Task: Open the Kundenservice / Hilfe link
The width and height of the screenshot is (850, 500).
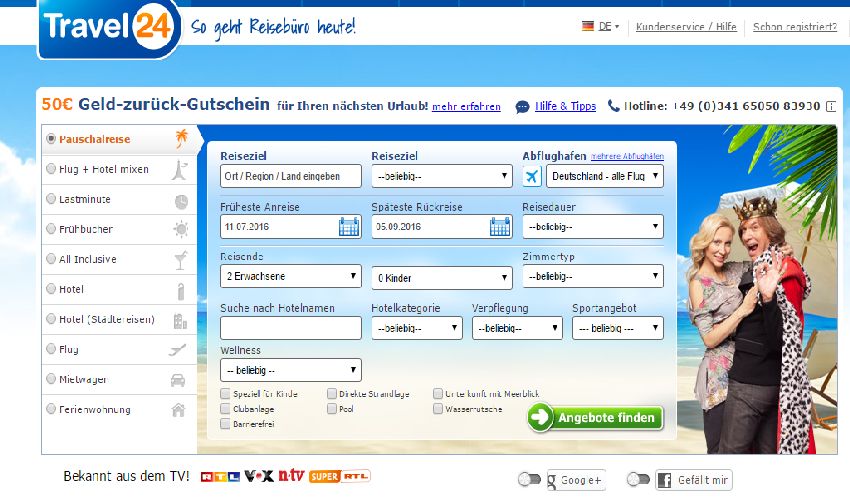Action: [x=684, y=27]
